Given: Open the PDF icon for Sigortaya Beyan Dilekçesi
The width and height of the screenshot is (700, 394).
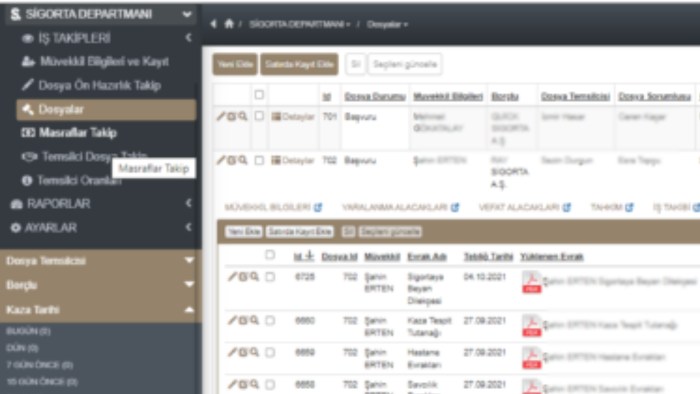Looking at the screenshot, I should click(531, 282).
